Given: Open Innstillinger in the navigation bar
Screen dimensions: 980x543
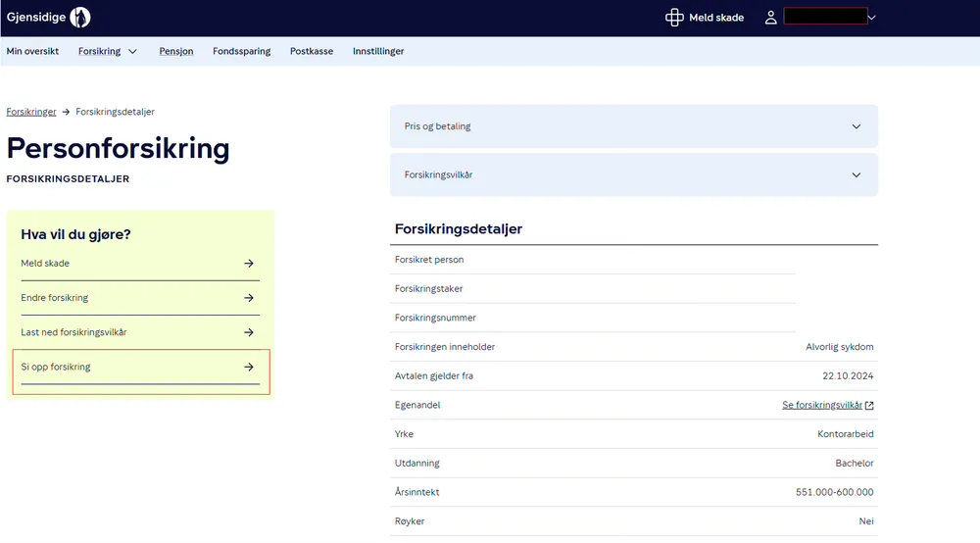Looking at the screenshot, I should click(x=378, y=51).
